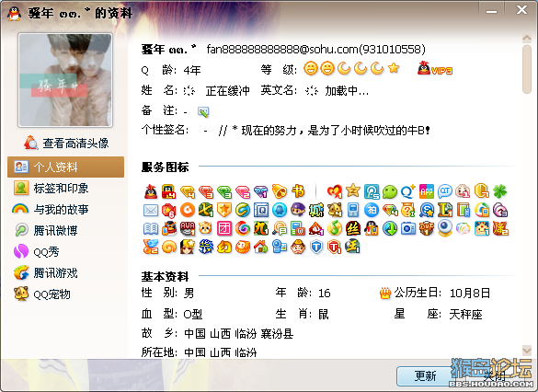Click the signature text 现在的努力
The width and height of the screenshot is (538, 392).
click(269, 131)
